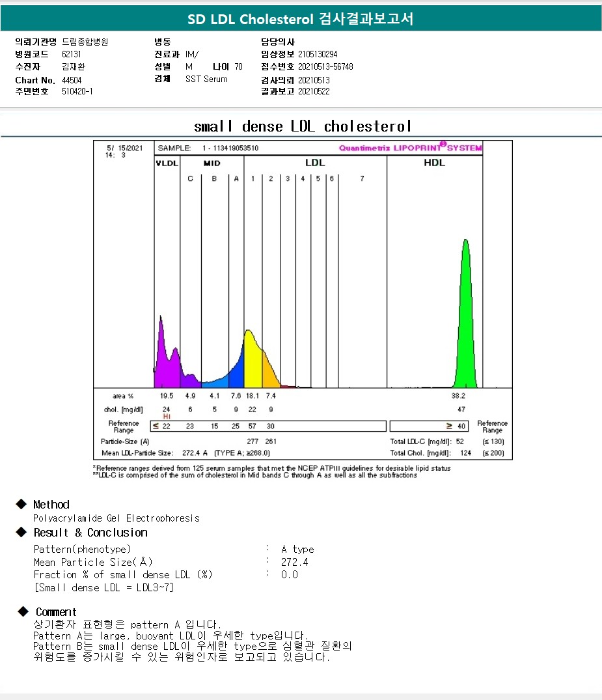This screenshot has height=700, width=602.
Task: Click the resident number '510420-1'
Action: (x=77, y=91)
